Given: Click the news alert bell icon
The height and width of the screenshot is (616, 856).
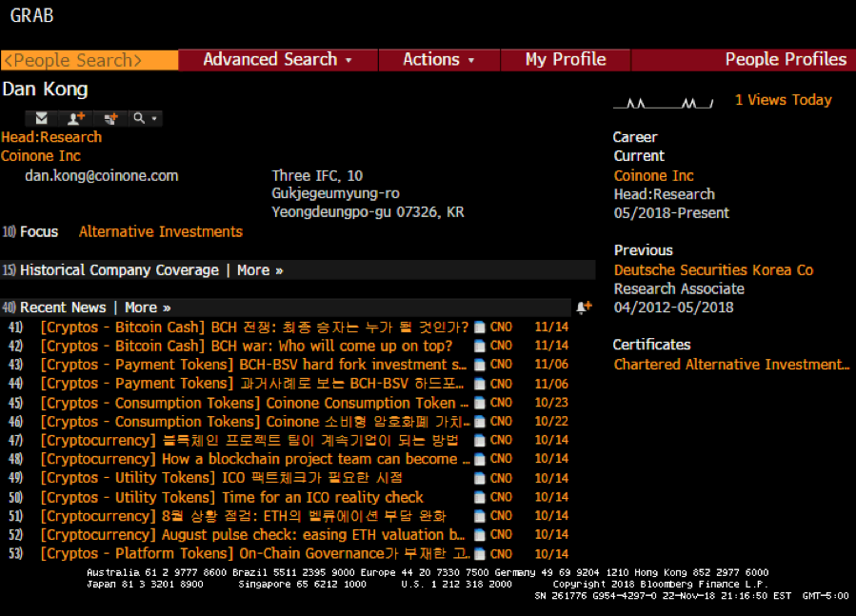Looking at the screenshot, I should tap(584, 308).
